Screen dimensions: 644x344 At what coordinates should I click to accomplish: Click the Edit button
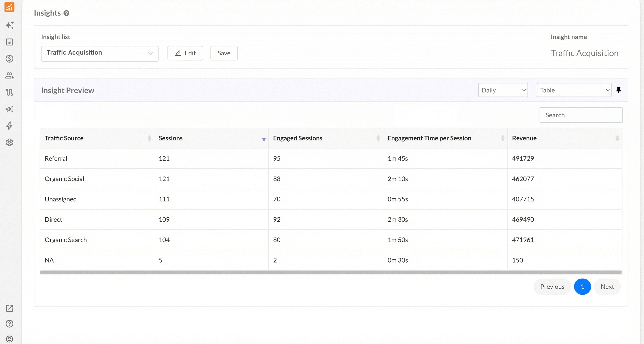[185, 53]
